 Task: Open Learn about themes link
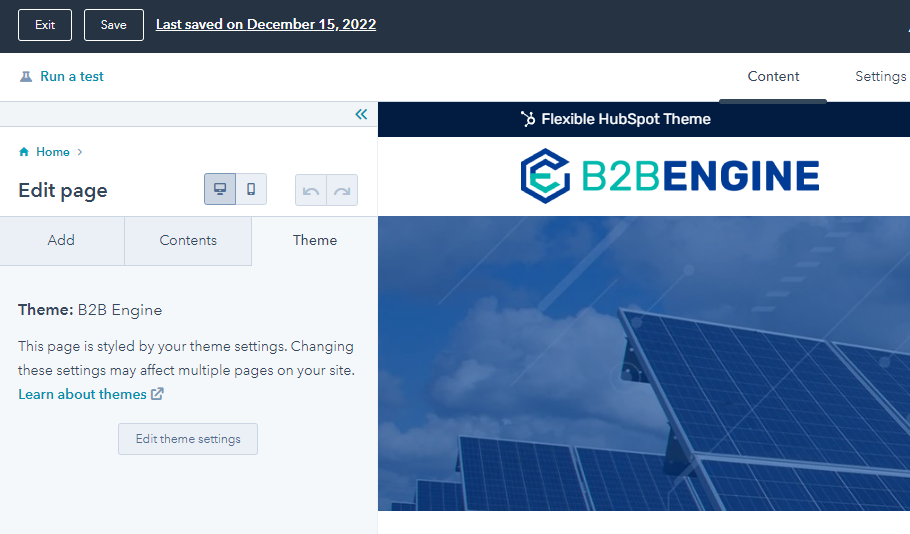pos(82,394)
